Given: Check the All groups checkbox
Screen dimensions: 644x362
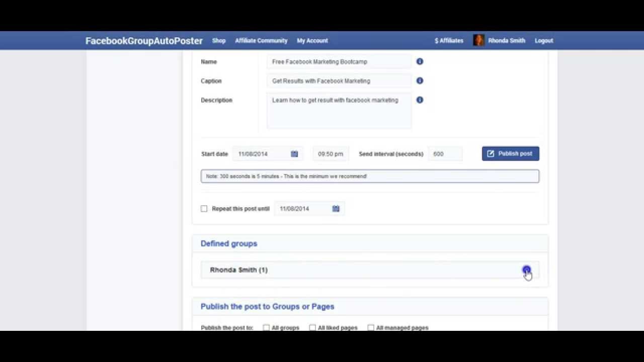Looking at the screenshot, I should [266, 327].
